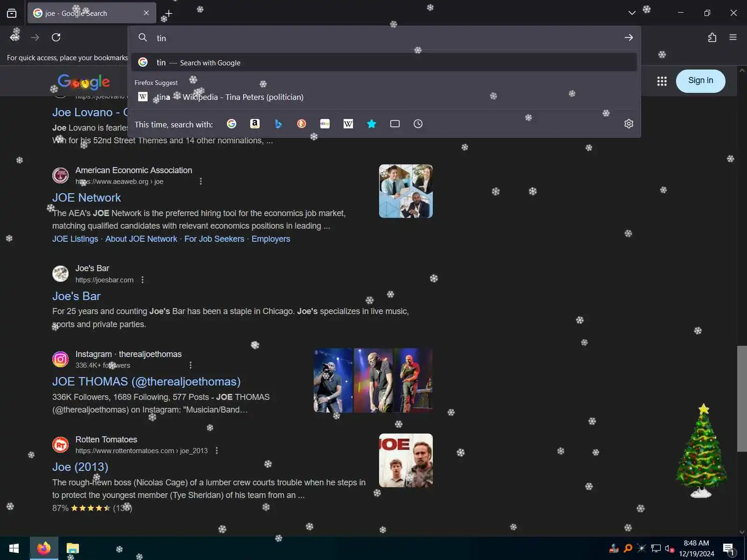The image size is (747, 560).
Task: Click the JOE Network result thumbnail
Action: pos(406,191)
